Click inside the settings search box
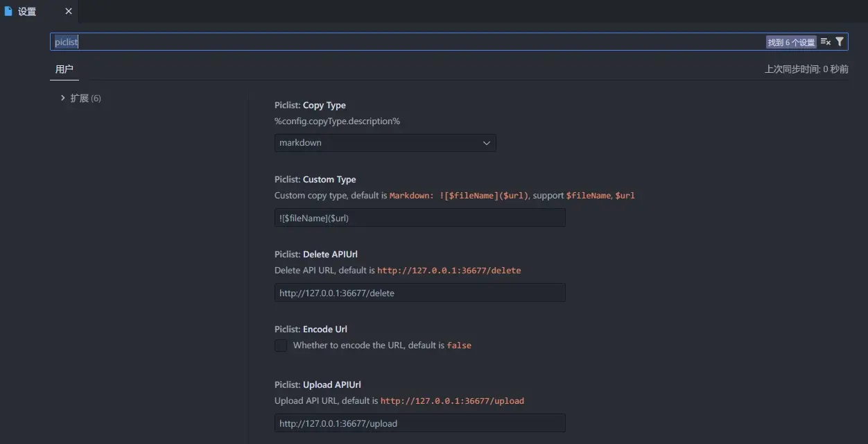This screenshot has width=868, height=444. pos(277,41)
